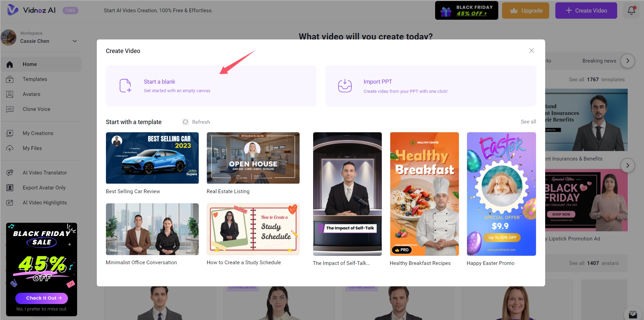Open Best Selling Car Review template
The height and width of the screenshot is (320, 644).
[152, 158]
